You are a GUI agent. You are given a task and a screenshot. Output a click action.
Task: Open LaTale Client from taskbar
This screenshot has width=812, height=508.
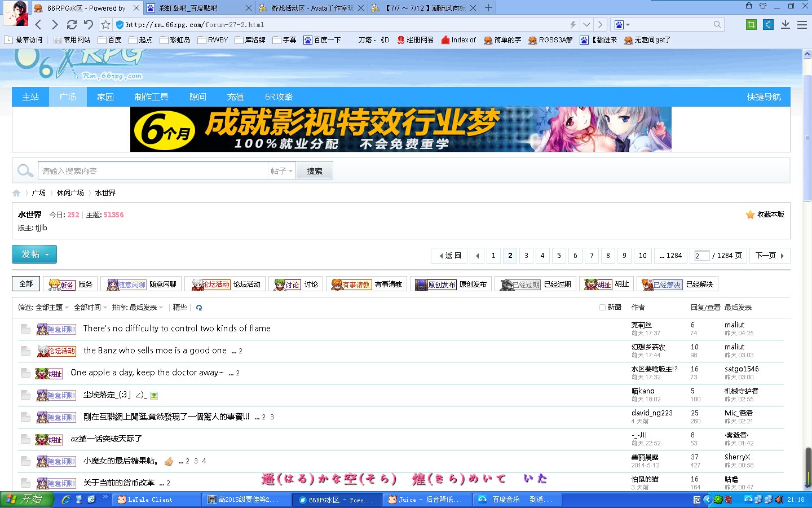tap(156, 500)
